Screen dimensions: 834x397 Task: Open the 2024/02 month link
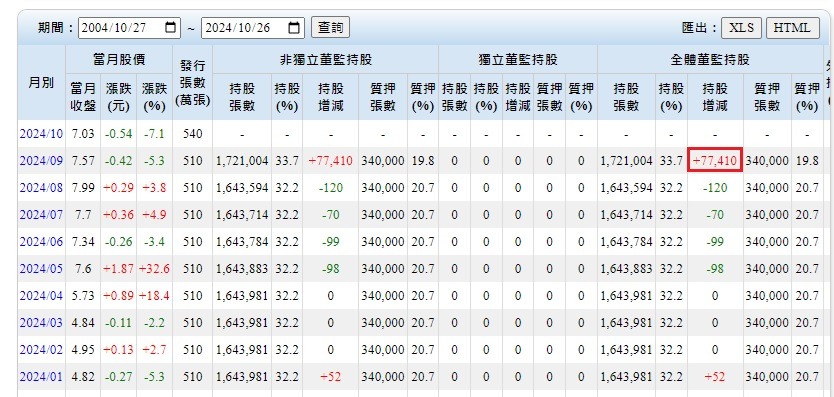(x=41, y=350)
